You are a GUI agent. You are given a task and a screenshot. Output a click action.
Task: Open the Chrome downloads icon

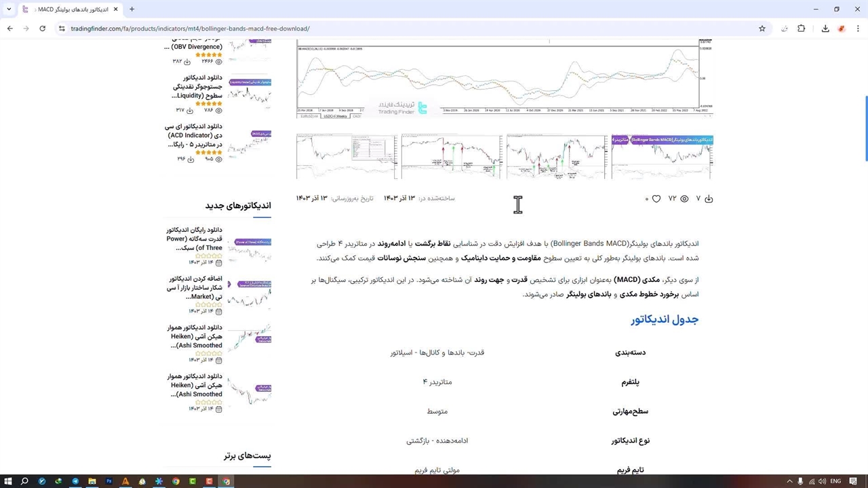(825, 28)
